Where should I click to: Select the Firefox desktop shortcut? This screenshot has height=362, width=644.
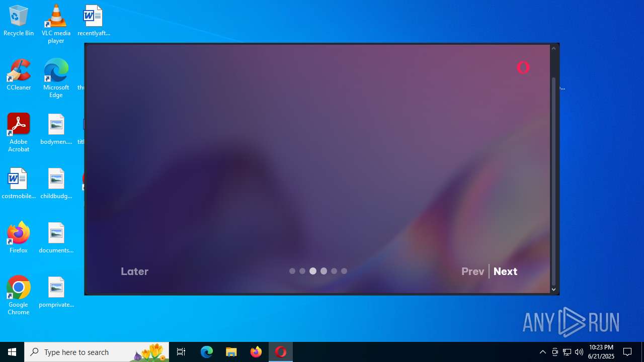click(x=19, y=238)
